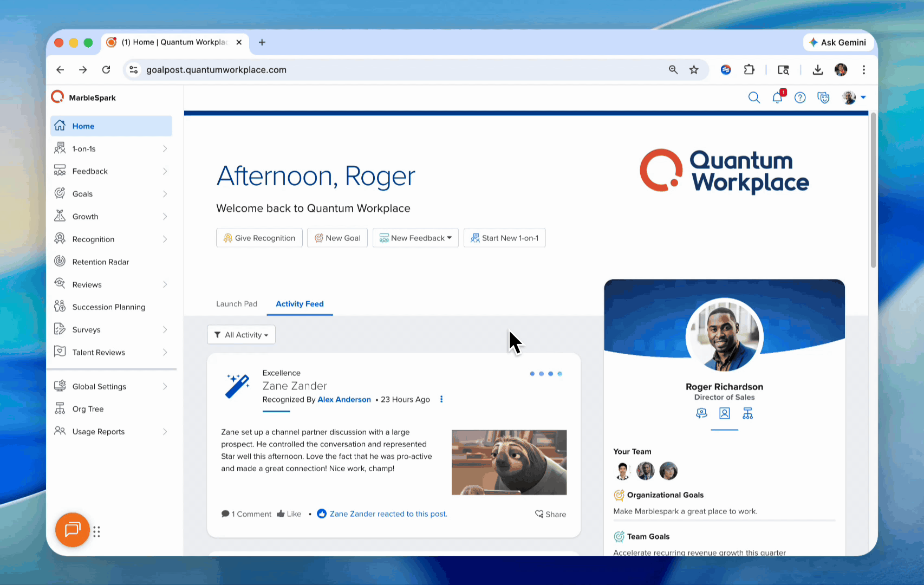Open the Retention Radar section
Screen dimensions: 924x585
(100, 262)
